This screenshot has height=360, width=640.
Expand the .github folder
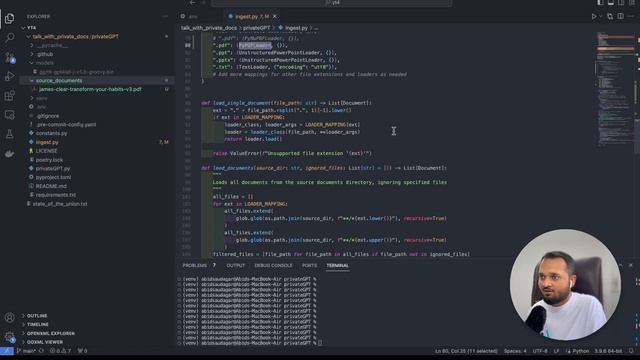tap(44, 54)
